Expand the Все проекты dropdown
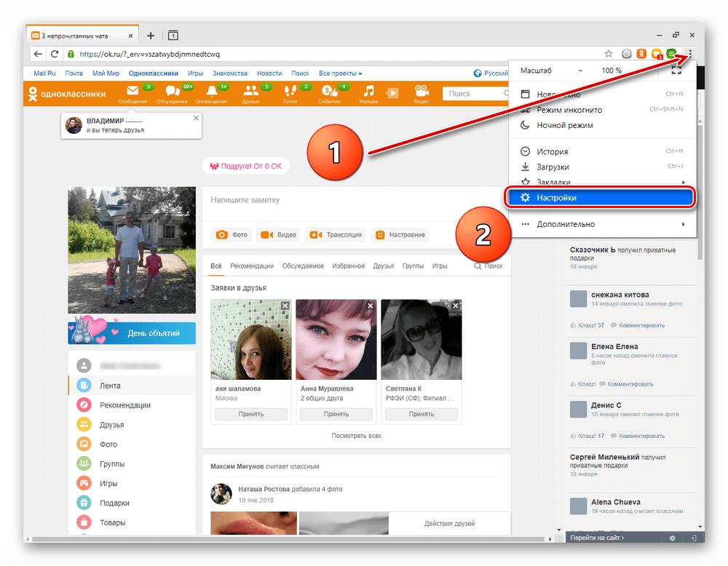 [x=340, y=73]
